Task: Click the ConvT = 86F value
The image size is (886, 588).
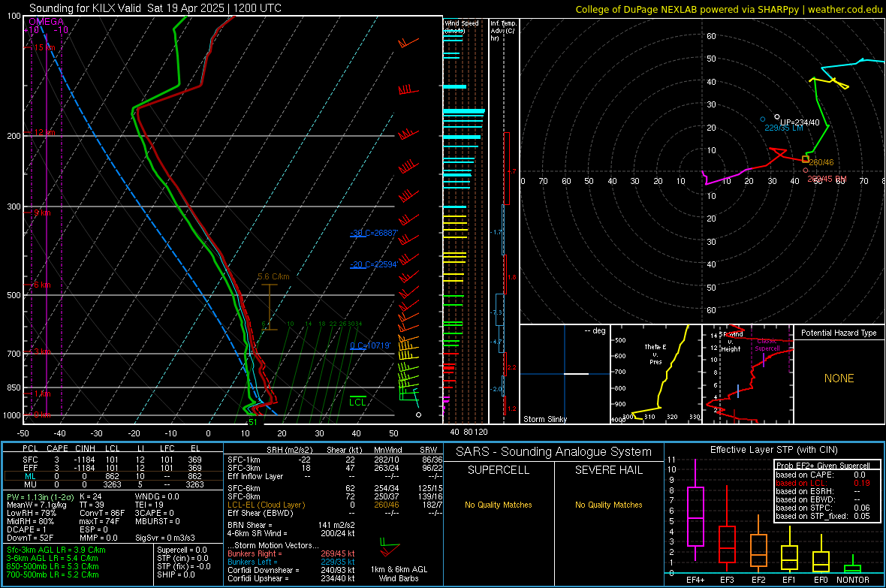Action: 101,514
